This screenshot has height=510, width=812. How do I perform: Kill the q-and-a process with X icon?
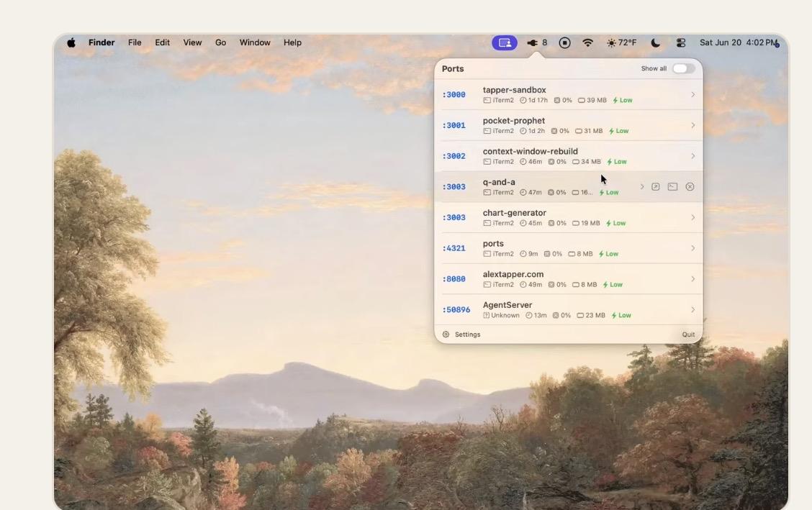tap(690, 187)
